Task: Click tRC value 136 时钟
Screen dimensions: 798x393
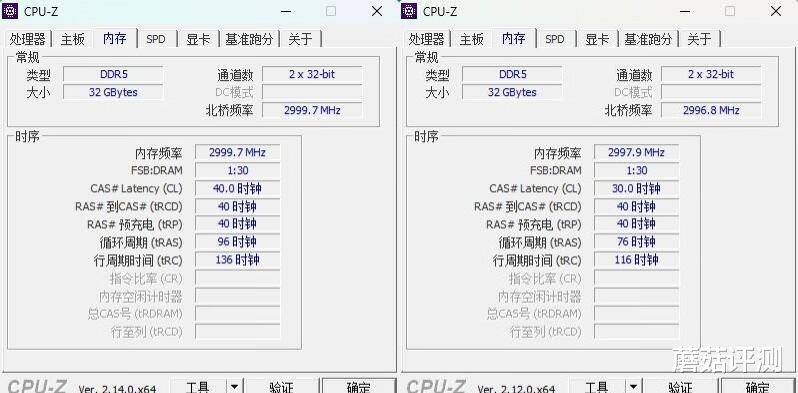Action: pos(238,260)
